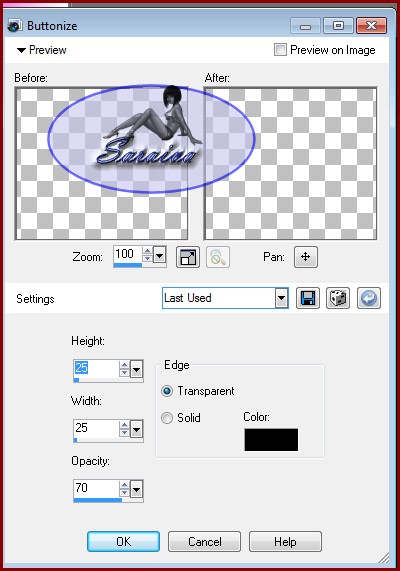Open the Width slider dropdown arrow
Screen dimensions: 400x571
(136, 429)
